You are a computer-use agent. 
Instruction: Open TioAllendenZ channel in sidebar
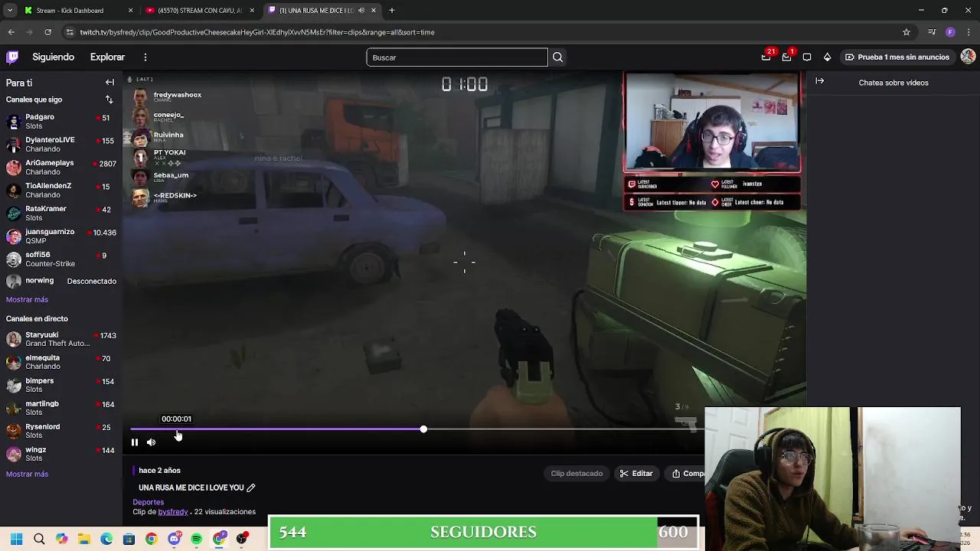[61, 190]
